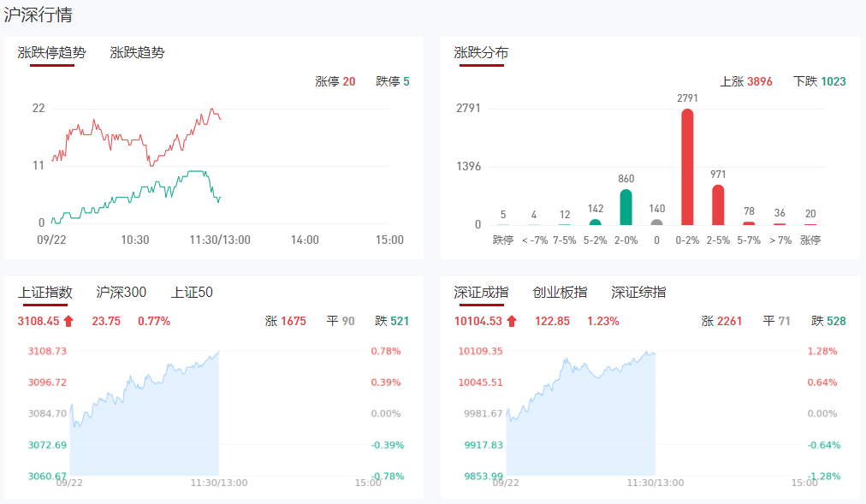Click the 涨停 20 legend label
Viewport: 866px width, 504px height.
coord(335,82)
